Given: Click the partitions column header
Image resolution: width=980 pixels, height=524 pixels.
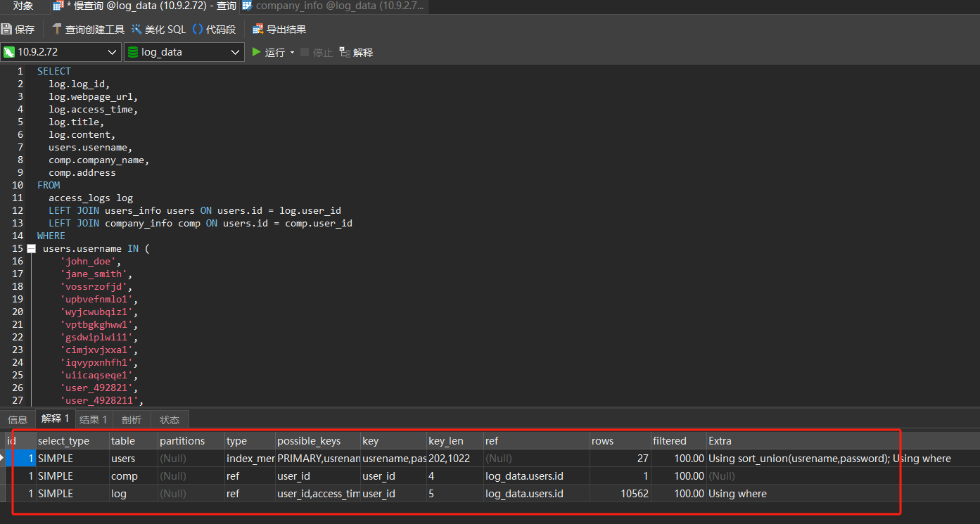Looking at the screenshot, I should (x=191, y=441).
